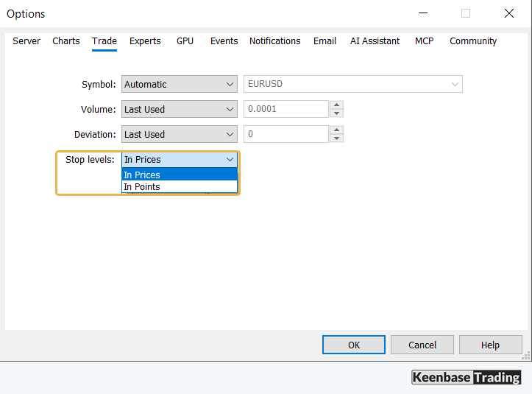Minimize the Options window
This screenshot has width=532, height=394.
point(423,13)
